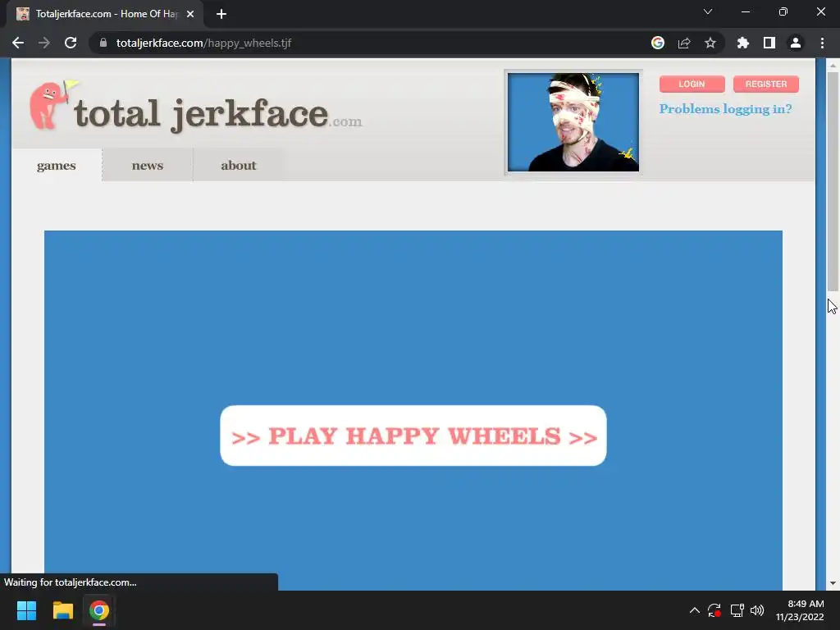The height and width of the screenshot is (630, 840).
Task: Click the pink monster site logo
Action: pos(52,105)
